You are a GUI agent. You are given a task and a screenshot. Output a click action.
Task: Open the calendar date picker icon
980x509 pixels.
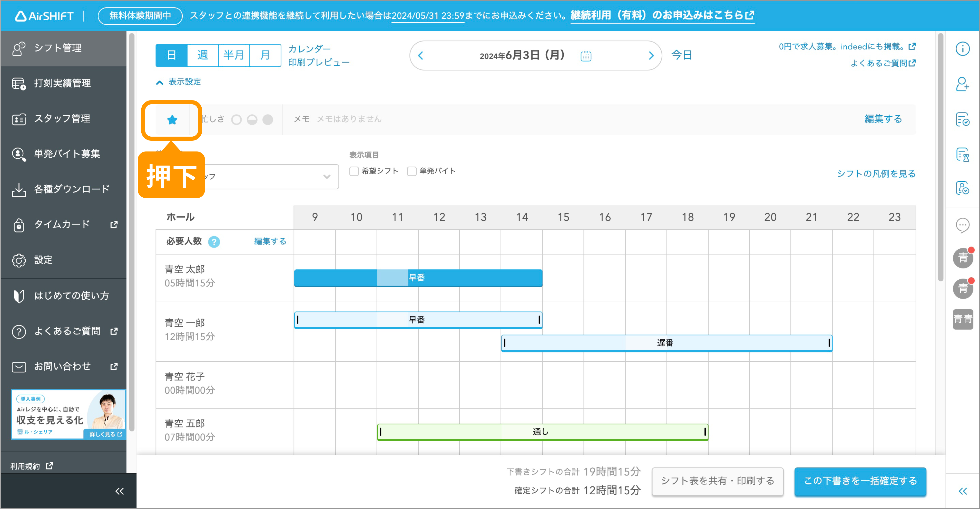tap(586, 56)
